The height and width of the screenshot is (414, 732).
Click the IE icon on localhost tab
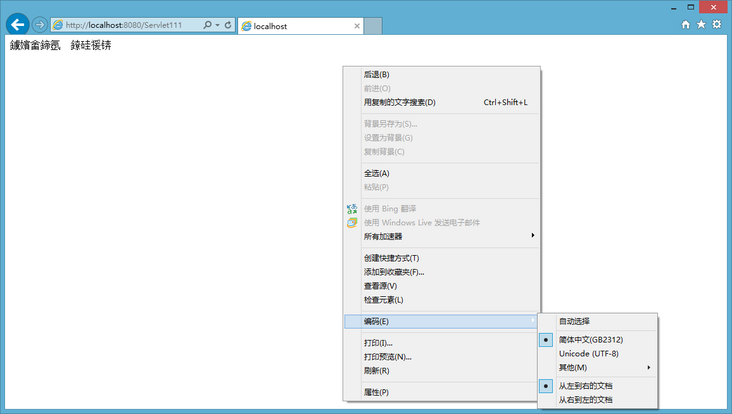point(246,26)
